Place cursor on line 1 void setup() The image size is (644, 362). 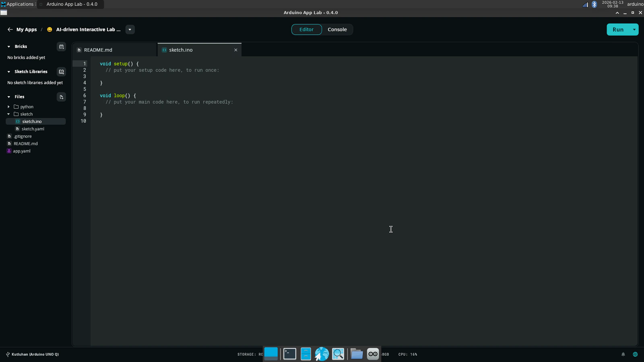click(119, 64)
